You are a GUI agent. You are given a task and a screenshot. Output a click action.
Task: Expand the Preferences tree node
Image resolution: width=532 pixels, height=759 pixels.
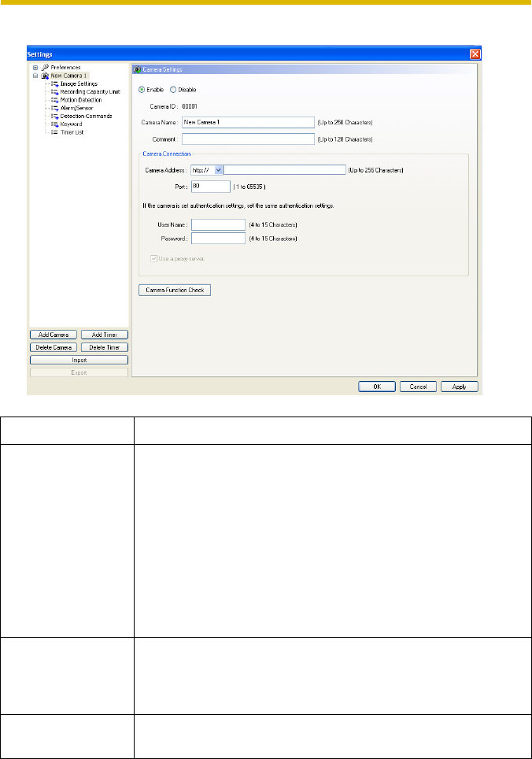point(35,67)
